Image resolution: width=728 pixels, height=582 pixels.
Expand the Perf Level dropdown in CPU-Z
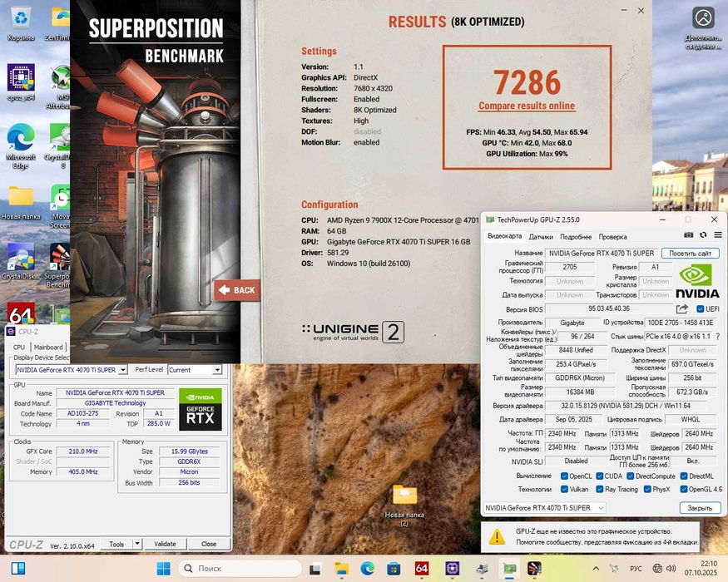(x=217, y=370)
